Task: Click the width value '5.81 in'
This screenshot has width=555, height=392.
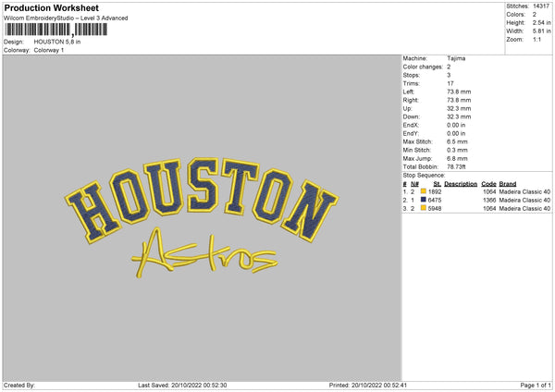Action: 541,31
